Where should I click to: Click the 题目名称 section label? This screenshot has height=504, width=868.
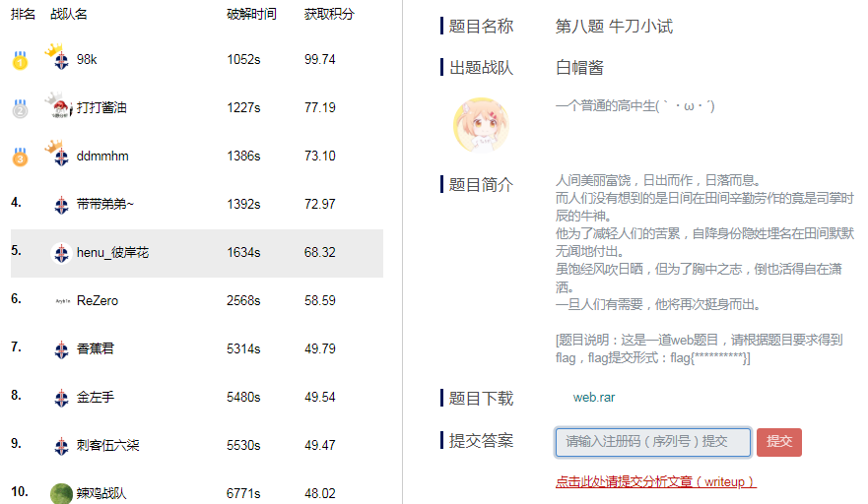click(x=481, y=26)
